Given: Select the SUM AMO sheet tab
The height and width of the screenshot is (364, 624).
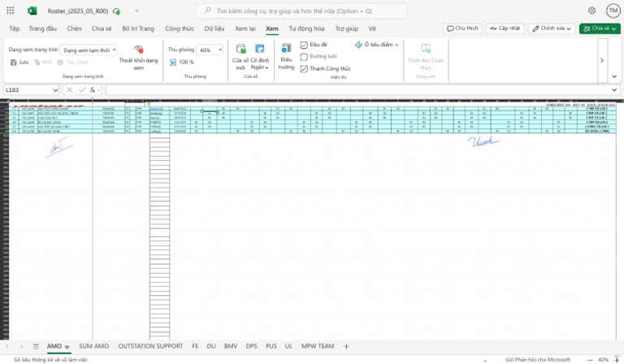Looking at the screenshot, I should [x=94, y=346].
